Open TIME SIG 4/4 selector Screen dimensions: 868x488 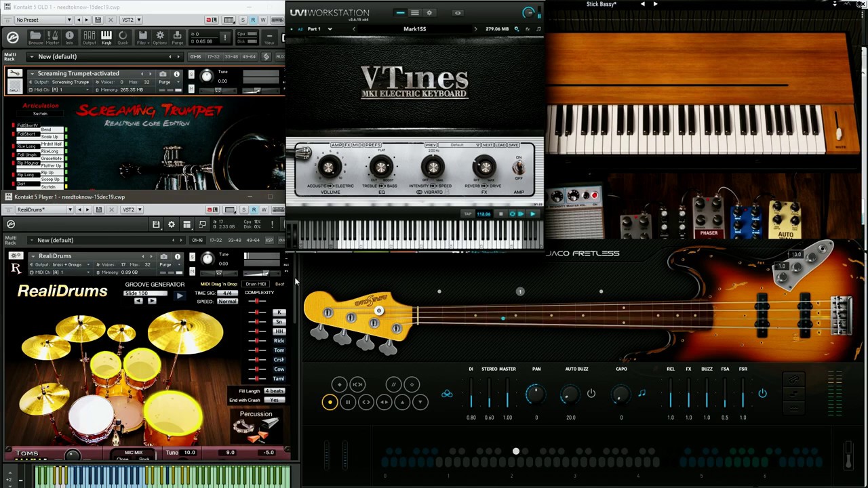[227, 293]
